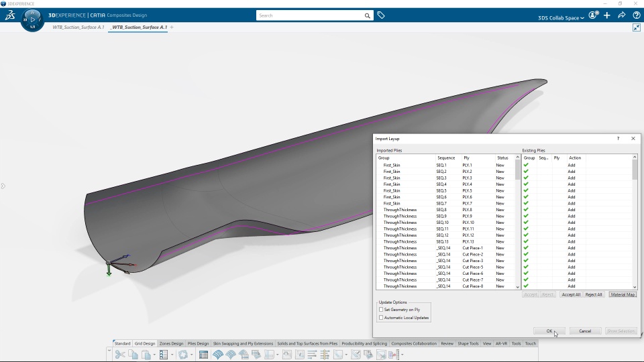Click the Accept All button

pos(571,294)
